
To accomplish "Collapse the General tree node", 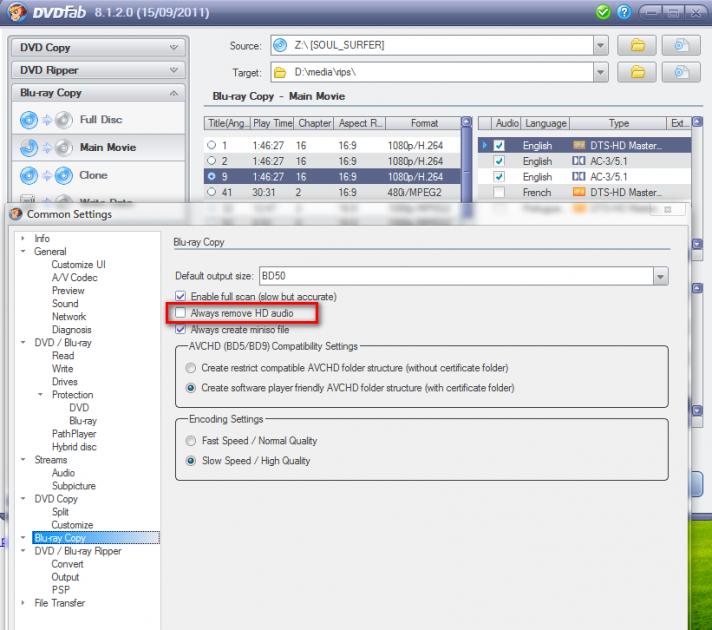I will pyautogui.click(x=23, y=251).
